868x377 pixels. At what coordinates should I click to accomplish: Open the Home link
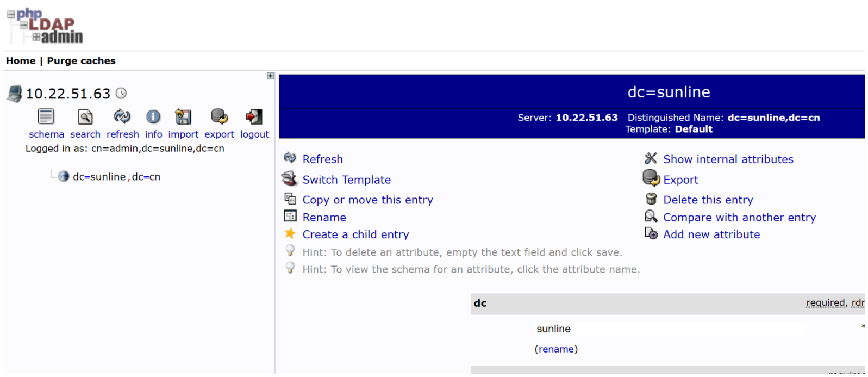click(x=21, y=61)
